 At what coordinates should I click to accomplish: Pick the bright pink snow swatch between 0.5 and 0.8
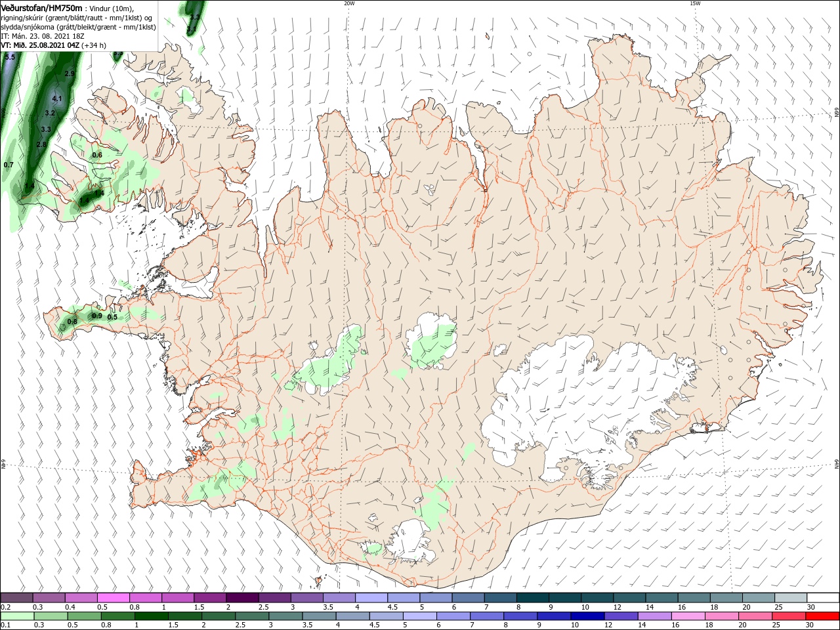click(x=113, y=598)
